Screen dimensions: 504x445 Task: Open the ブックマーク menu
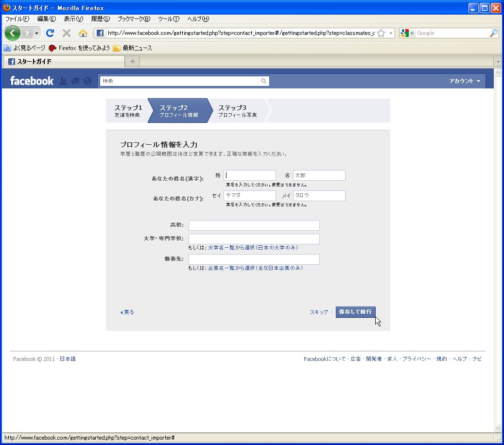tap(134, 19)
